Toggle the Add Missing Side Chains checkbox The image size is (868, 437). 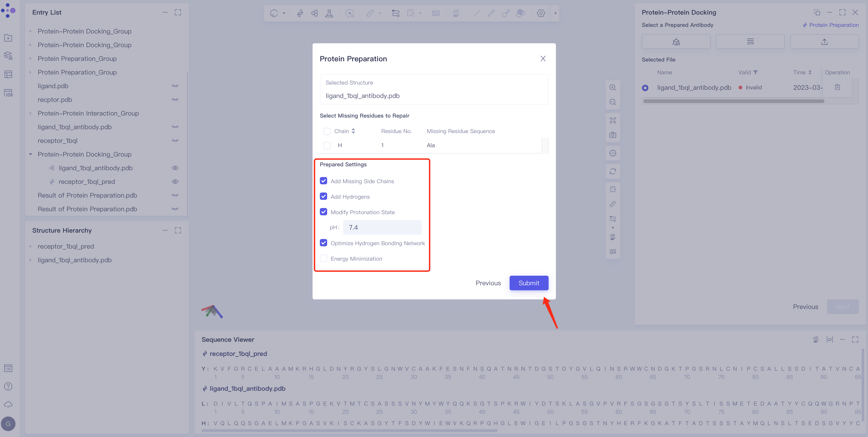click(324, 181)
